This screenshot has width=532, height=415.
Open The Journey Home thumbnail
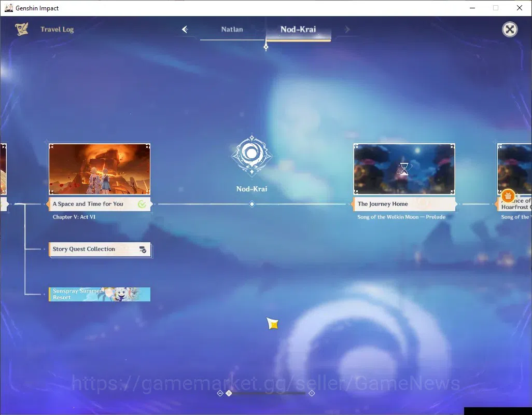[404, 169]
